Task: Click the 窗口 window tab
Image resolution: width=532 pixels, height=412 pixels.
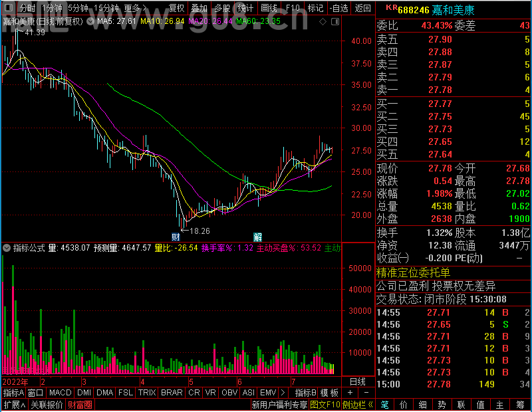Action: click(36, 393)
